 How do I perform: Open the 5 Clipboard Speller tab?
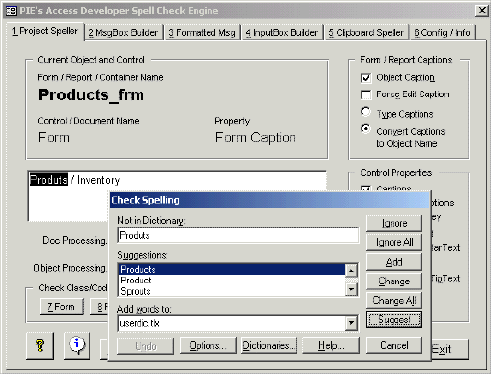tap(366, 33)
